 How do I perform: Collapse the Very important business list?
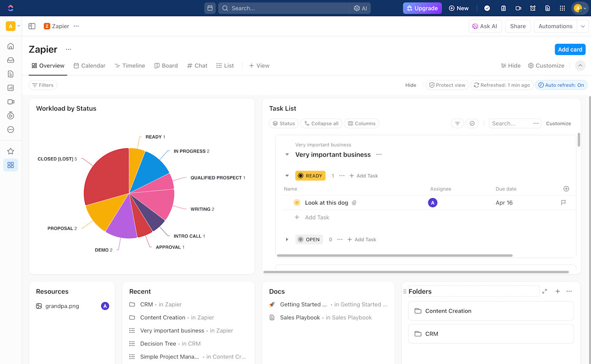(x=287, y=155)
